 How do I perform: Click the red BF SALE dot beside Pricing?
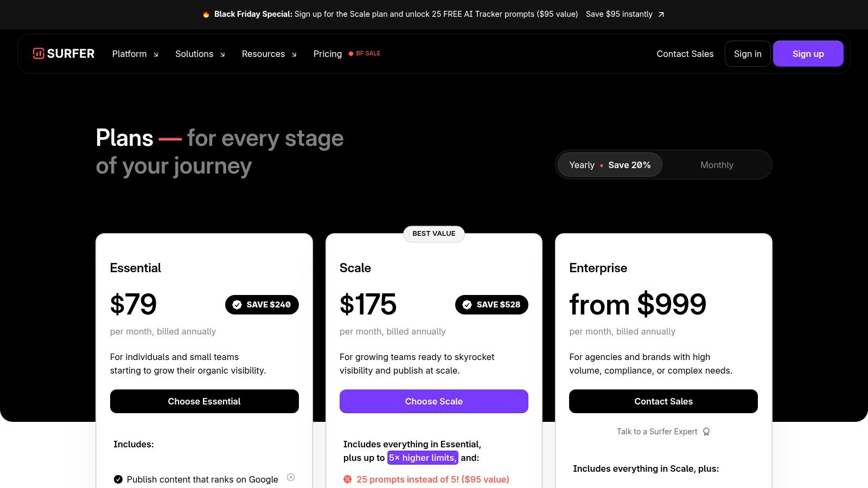coord(350,53)
